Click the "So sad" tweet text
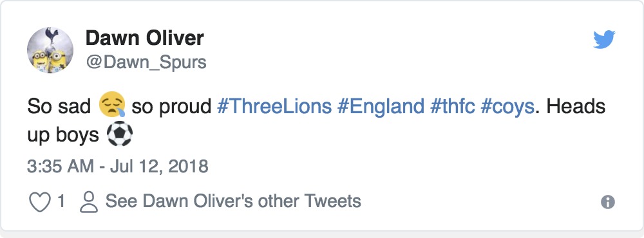The width and height of the screenshot is (644, 238). [x=59, y=106]
